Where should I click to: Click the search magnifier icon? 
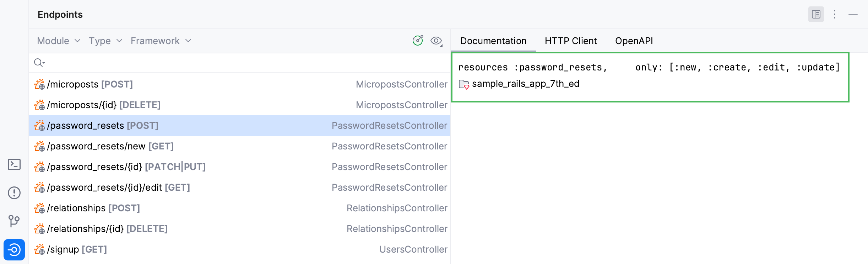(39, 63)
